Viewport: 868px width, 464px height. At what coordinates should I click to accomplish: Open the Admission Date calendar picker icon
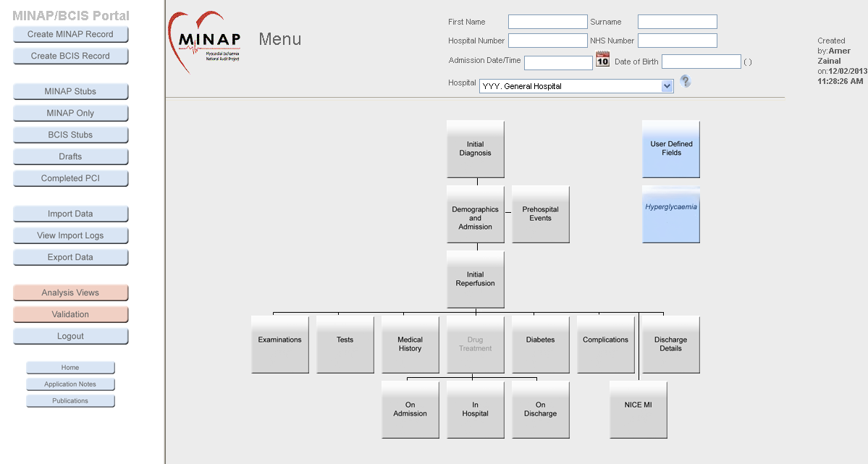(602, 60)
